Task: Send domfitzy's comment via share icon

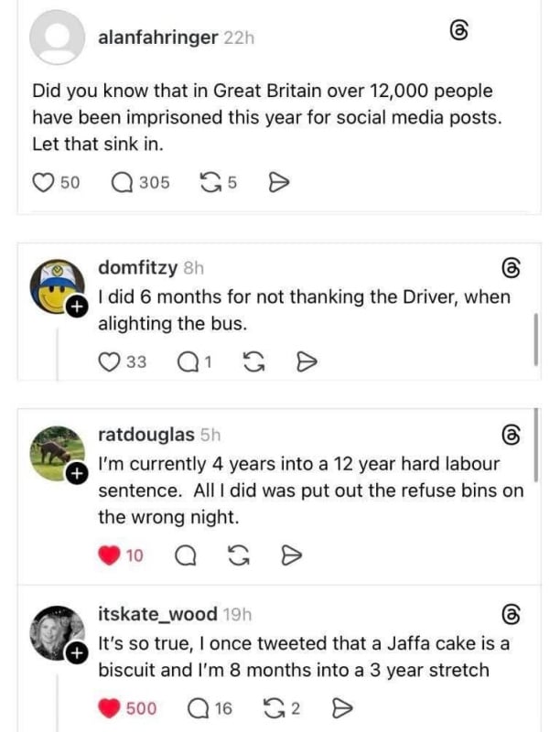Action: click(307, 362)
